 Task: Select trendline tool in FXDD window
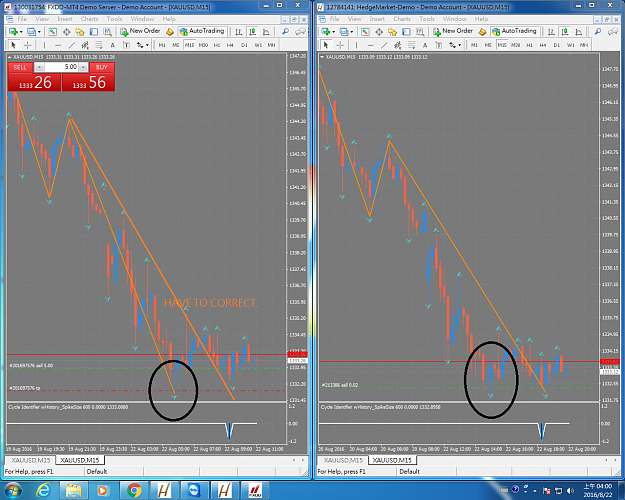tap(71, 45)
